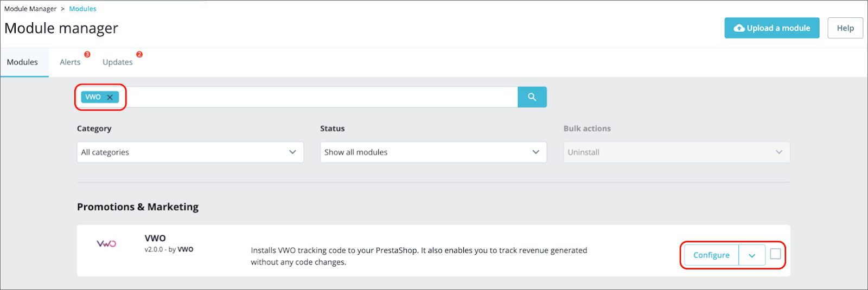Click the 'Module manager' page title

click(x=61, y=28)
